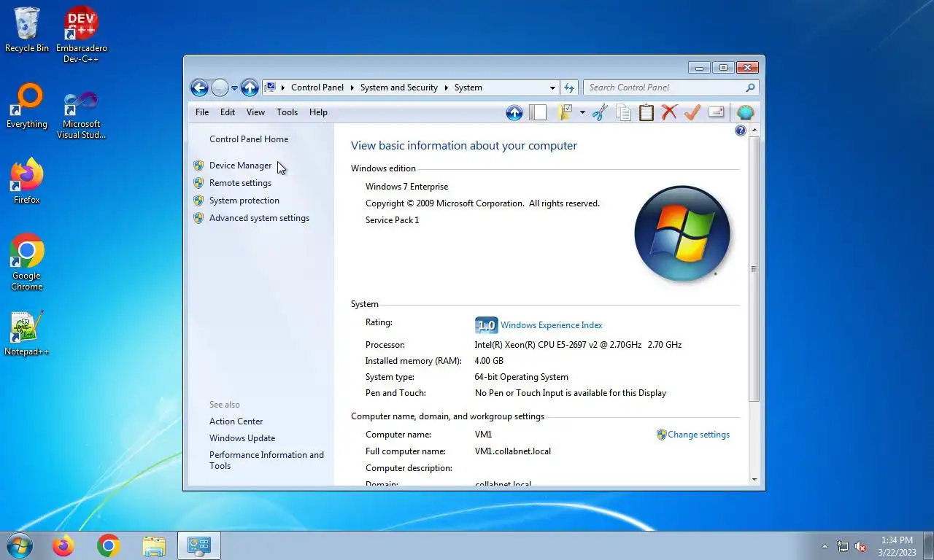Click the VM1.collabnet.local full computer name
934x560 pixels.
point(513,451)
